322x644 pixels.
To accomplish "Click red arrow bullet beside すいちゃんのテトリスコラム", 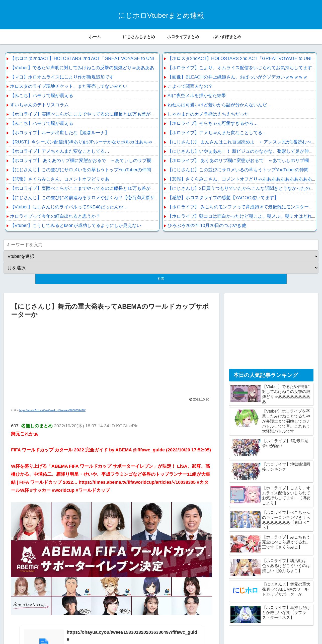I will coord(8,105).
